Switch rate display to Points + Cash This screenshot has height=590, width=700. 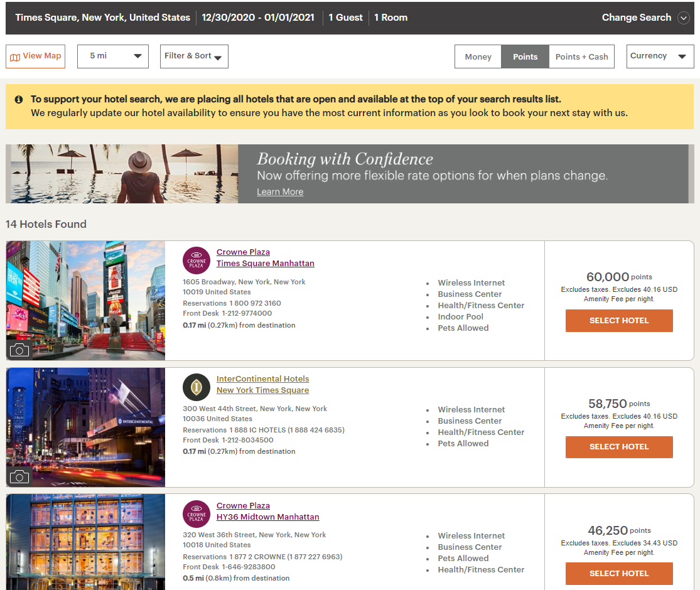click(582, 56)
